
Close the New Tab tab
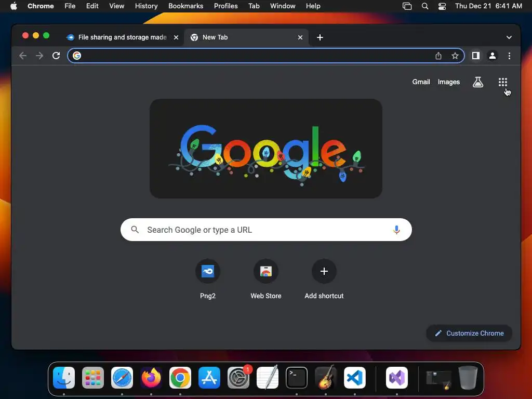pos(300,37)
